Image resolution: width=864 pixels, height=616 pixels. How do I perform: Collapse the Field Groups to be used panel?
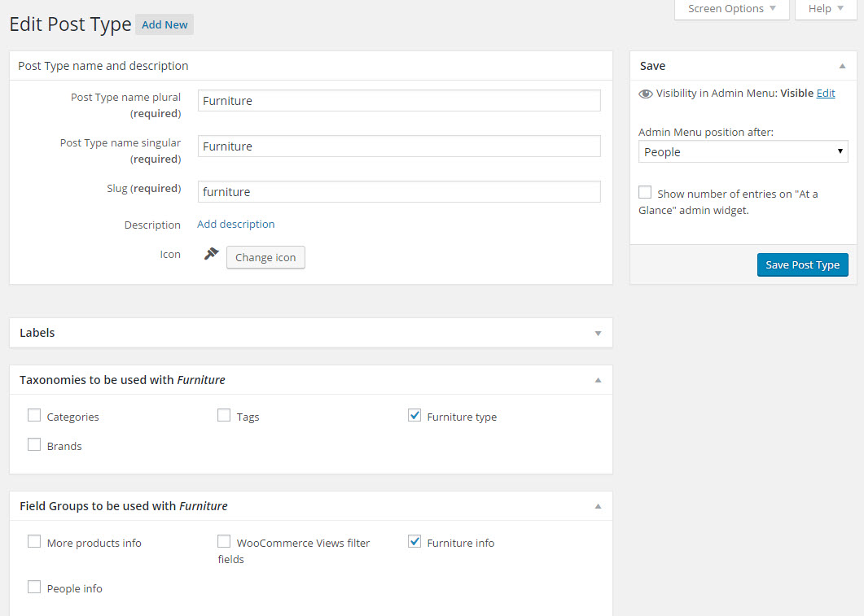pyautogui.click(x=598, y=506)
